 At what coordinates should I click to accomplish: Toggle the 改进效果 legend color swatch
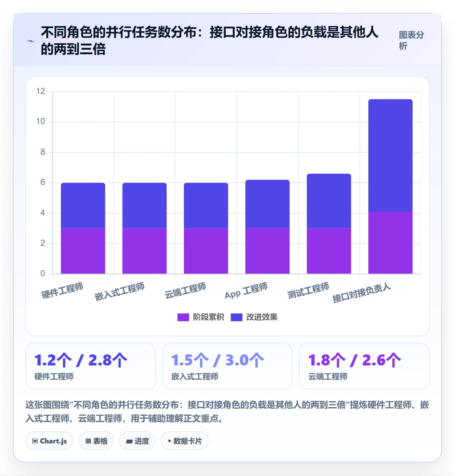tap(236, 317)
